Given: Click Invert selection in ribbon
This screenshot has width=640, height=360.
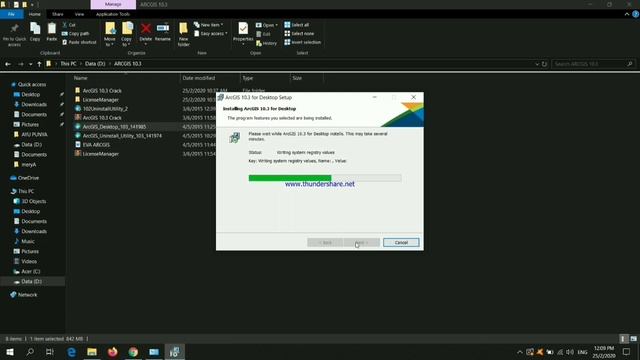Looking at the screenshot, I should 303,42.
